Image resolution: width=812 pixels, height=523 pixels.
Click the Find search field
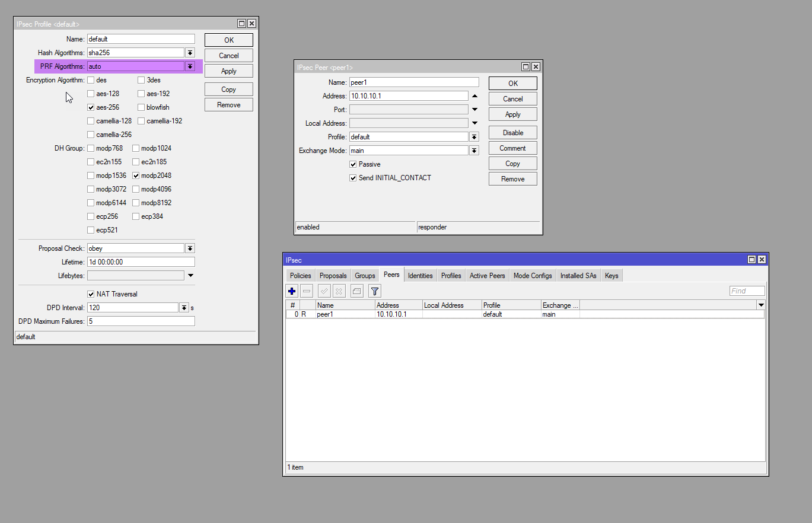(747, 291)
